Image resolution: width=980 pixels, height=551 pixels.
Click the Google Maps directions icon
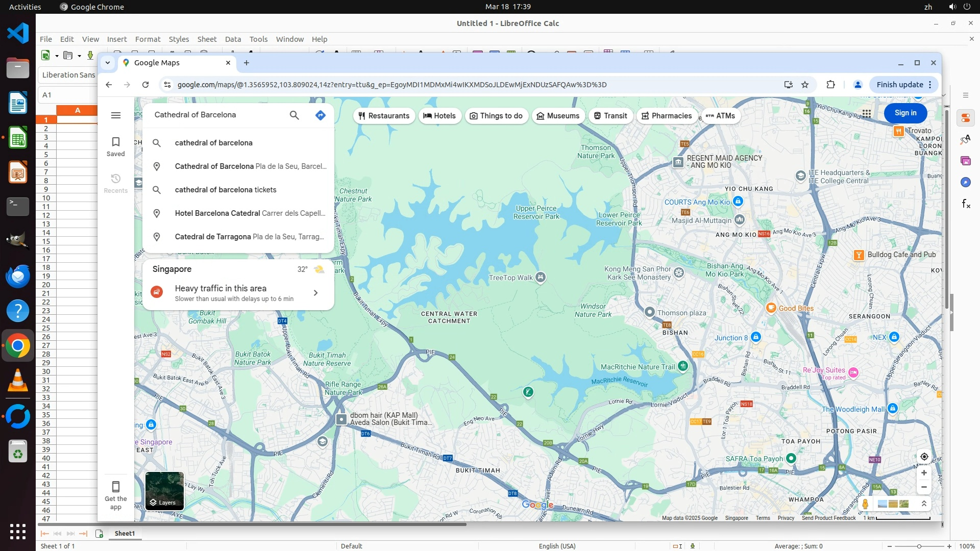[x=320, y=115]
